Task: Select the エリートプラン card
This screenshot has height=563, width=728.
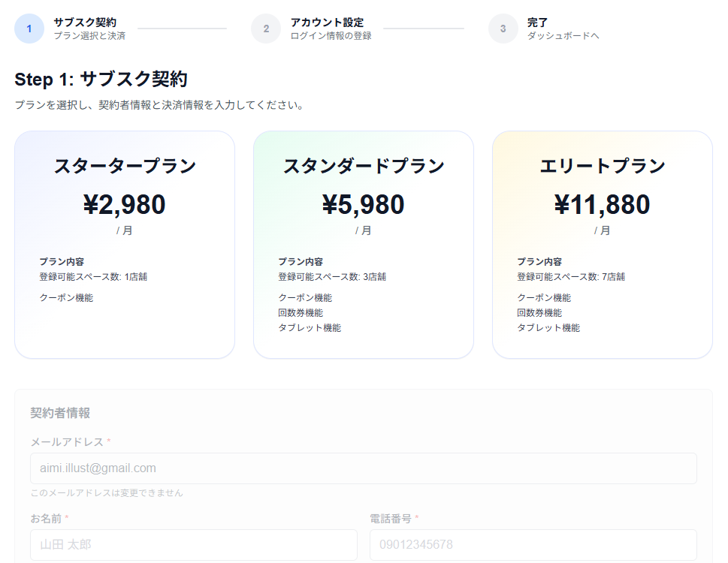Action: click(x=603, y=245)
